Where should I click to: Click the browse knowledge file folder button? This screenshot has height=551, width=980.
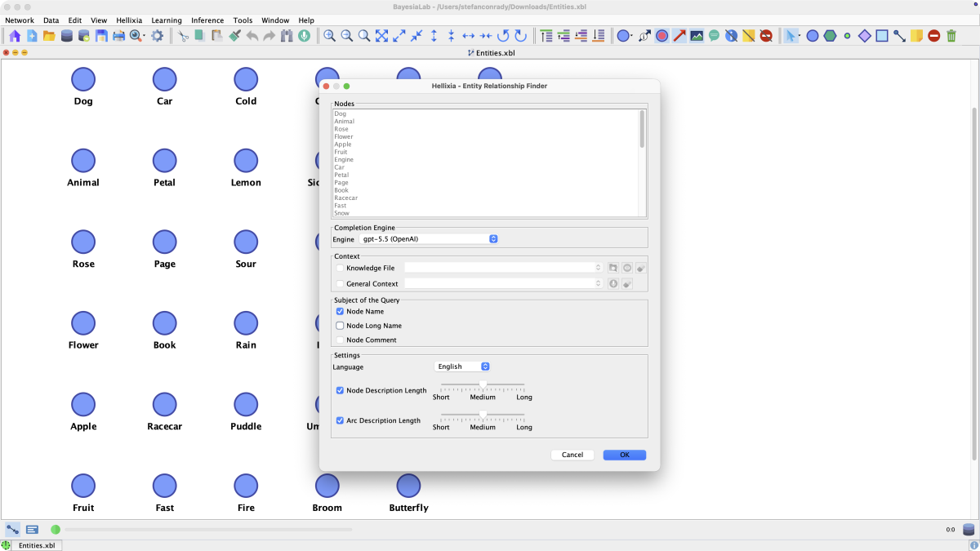click(x=613, y=268)
